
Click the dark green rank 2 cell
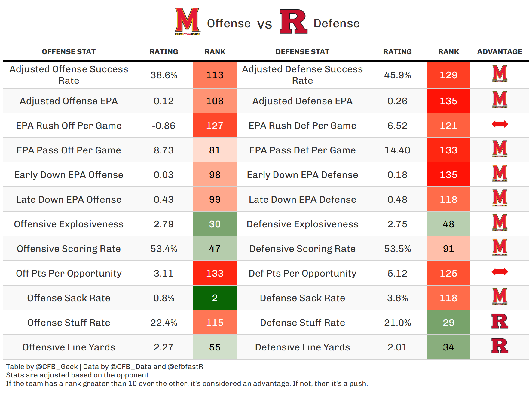click(x=215, y=298)
